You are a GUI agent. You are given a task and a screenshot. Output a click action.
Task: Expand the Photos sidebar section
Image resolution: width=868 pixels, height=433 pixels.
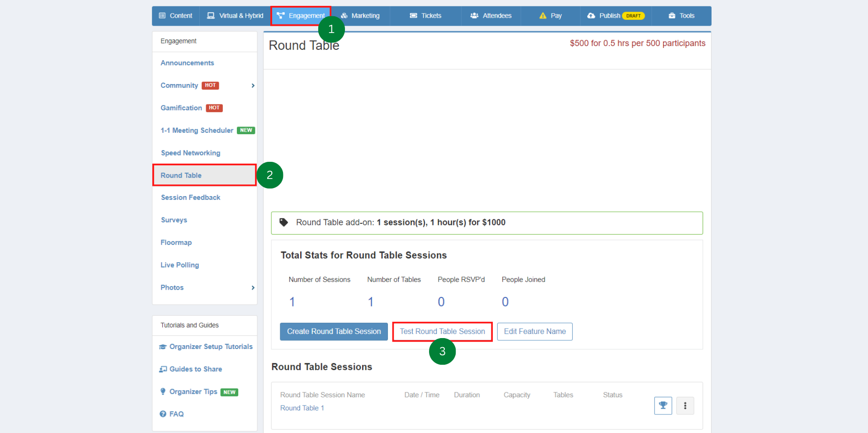click(253, 287)
